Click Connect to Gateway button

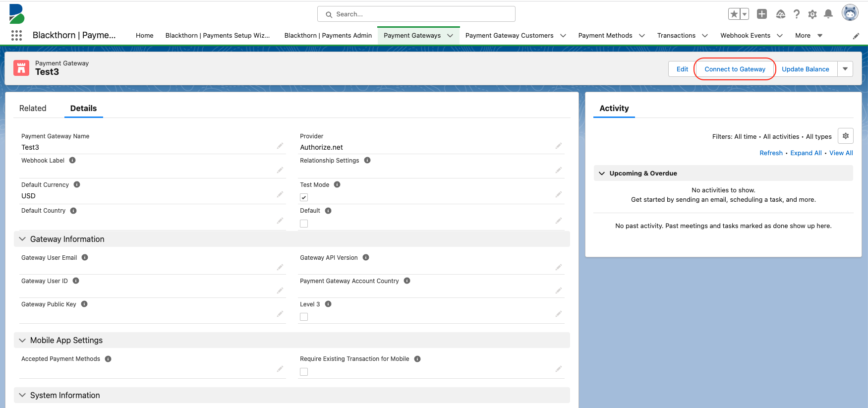click(x=735, y=69)
